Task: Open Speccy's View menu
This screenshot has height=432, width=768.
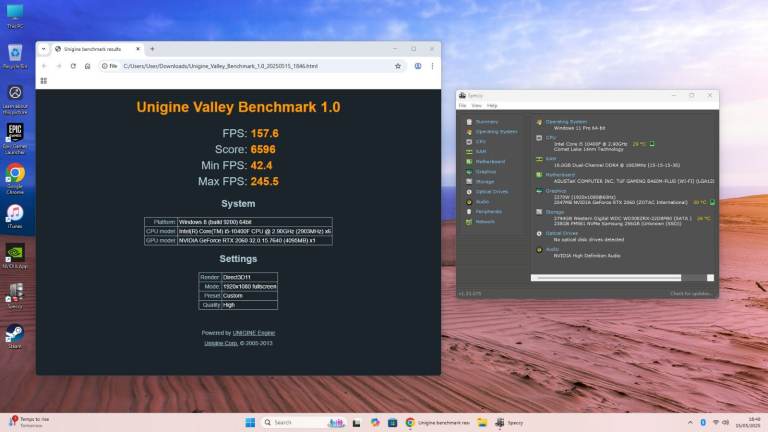Action: point(477,106)
